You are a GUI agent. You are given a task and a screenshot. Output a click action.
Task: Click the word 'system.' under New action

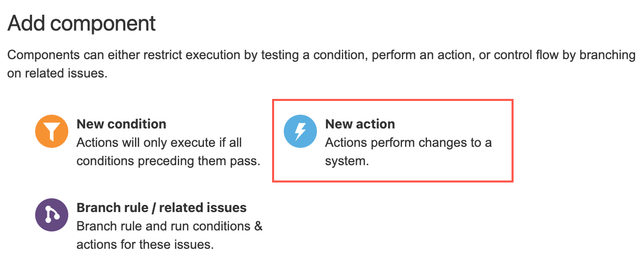click(x=346, y=162)
